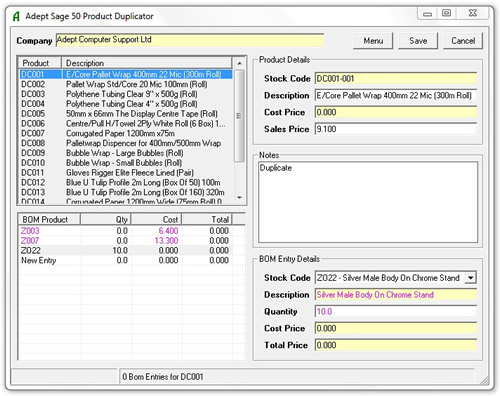Viewport: 500px width, 396px height.
Task: Cancel the product duplication
Action: (x=463, y=41)
